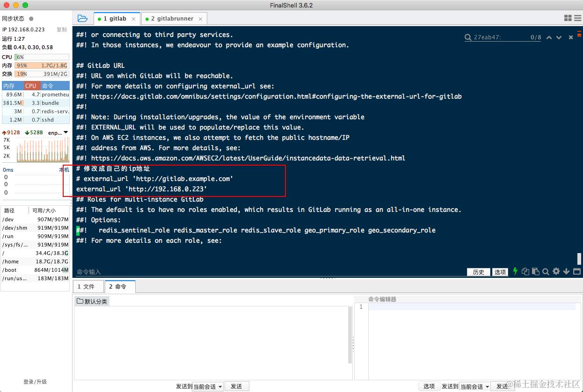583x392 pixels.
Task: Open the 发送到当前会话 dropdown at bottom
Action: pos(200,386)
